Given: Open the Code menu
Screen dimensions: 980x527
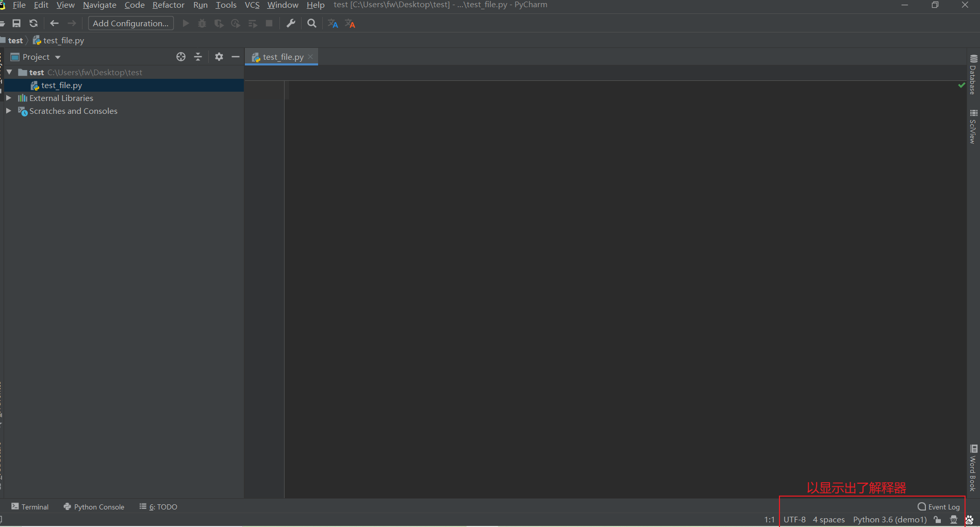Looking at the screenshot, I should click(x=135, y=5).
